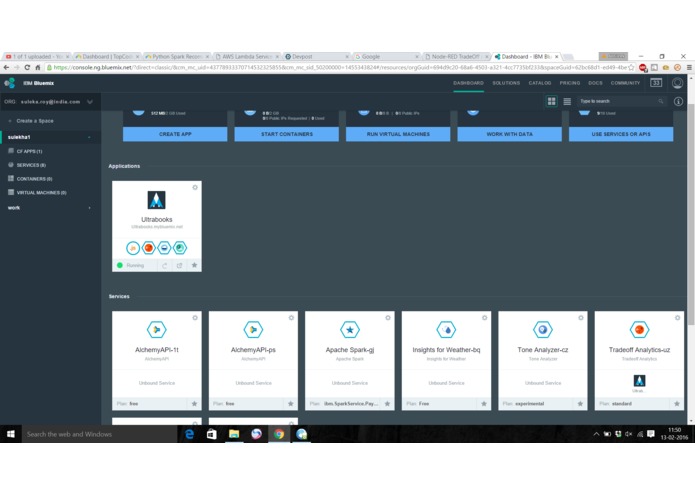Click the bound Ultrabooks app icon on Tradeoff card
Screen dimensions: 695x494
pos(639,381)
